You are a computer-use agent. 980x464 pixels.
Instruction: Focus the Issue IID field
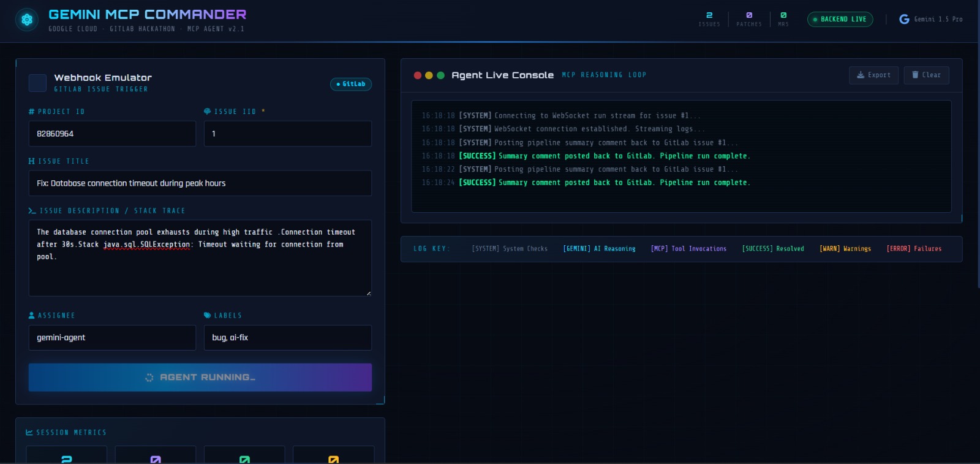click(288, 134)
